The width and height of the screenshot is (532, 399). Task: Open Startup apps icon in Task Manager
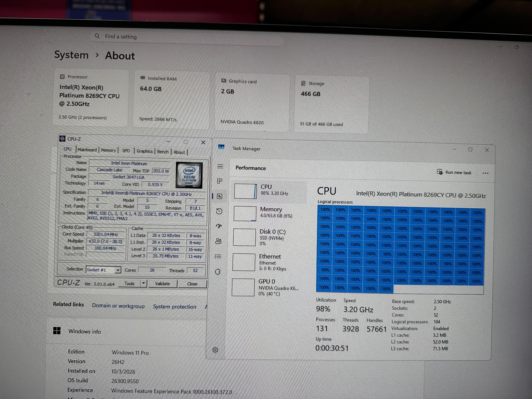click(219, 226)
